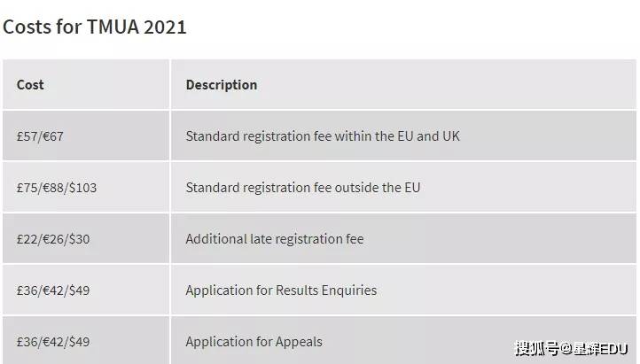Click the €67 amount in the first row
640x364 pixels.
tap(53, 136)
